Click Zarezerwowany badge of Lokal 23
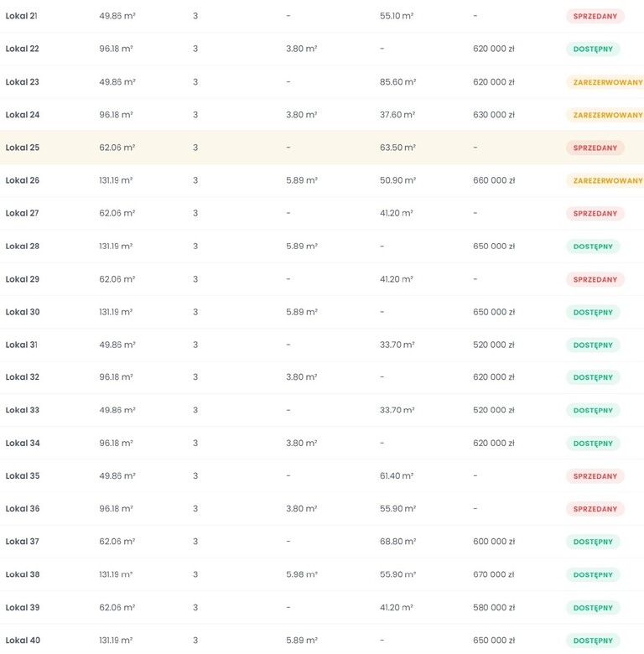The image size is (644, 654). 607,82
